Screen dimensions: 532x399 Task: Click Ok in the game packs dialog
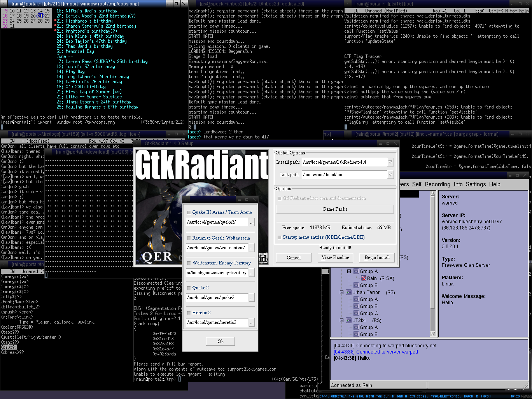pyautogui.click(x=220, y=341)
